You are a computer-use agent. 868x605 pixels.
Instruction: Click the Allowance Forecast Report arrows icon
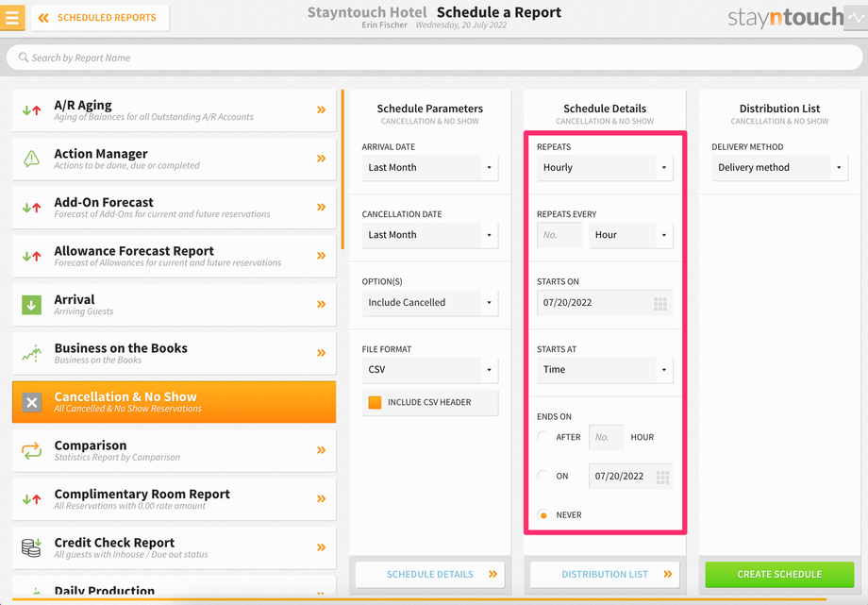(31, 256)
